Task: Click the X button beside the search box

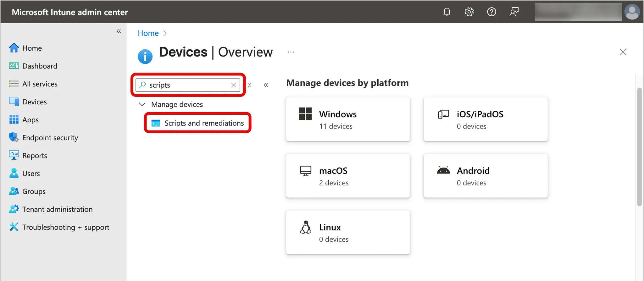Action: [x=249, y=85]
